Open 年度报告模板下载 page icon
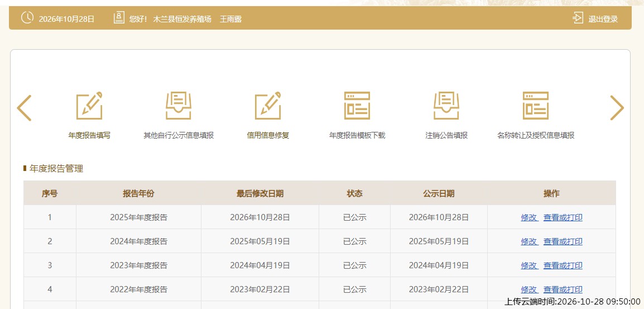This screenshot has height=309, width=644. coord(357,106)
